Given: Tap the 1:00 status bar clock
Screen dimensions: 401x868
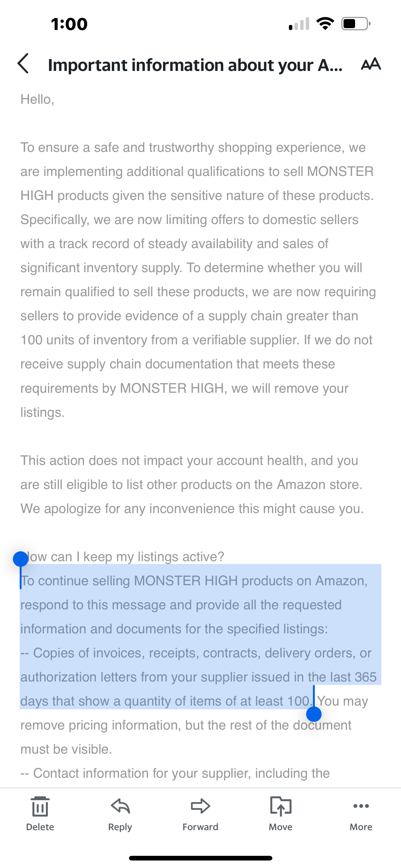Looking at the screenshot, I should 69,24.
